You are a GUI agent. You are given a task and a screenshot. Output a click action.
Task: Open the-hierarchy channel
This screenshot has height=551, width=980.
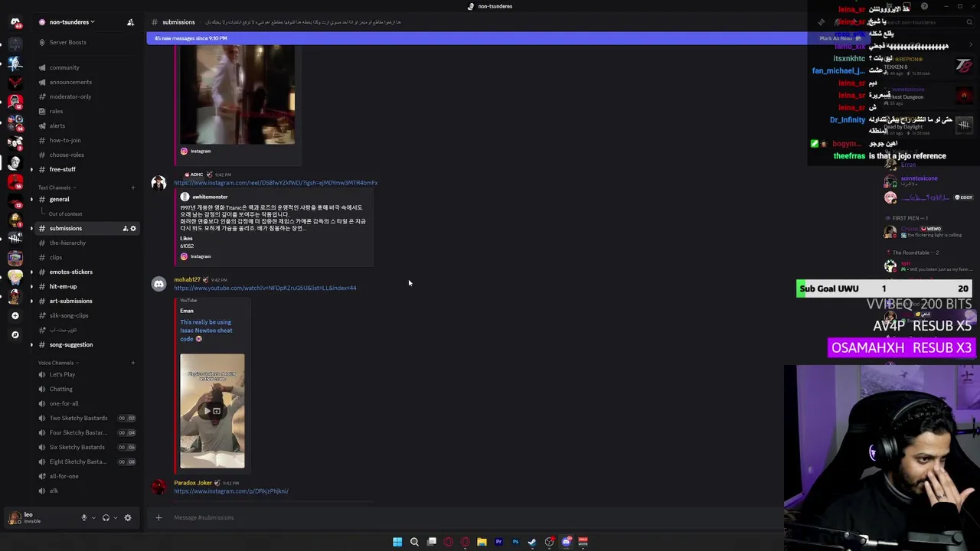click(67, 243)
